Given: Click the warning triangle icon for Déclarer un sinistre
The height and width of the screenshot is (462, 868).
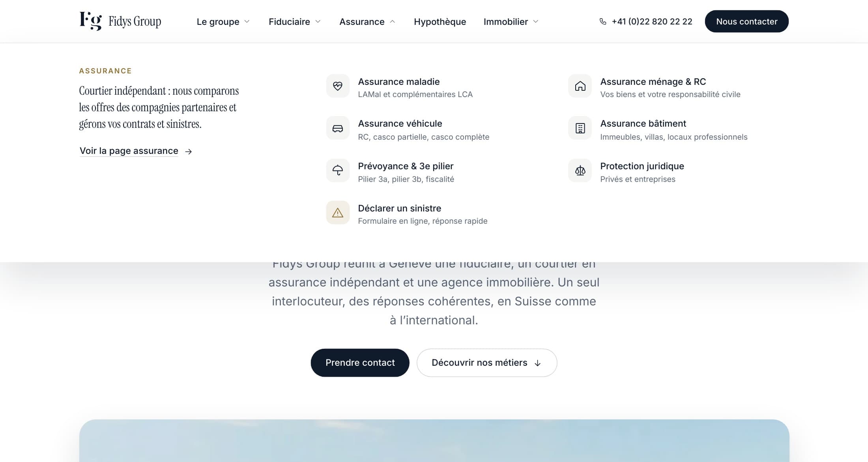Looking at the screenshot, I should point(338,213).
